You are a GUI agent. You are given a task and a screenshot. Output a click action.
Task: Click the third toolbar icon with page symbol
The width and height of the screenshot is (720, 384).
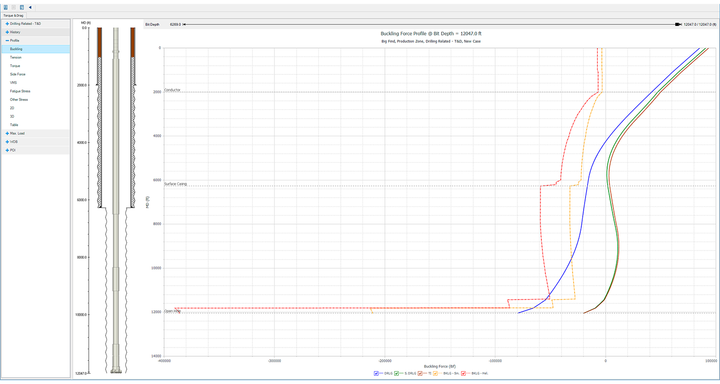[x=22, y=7]
